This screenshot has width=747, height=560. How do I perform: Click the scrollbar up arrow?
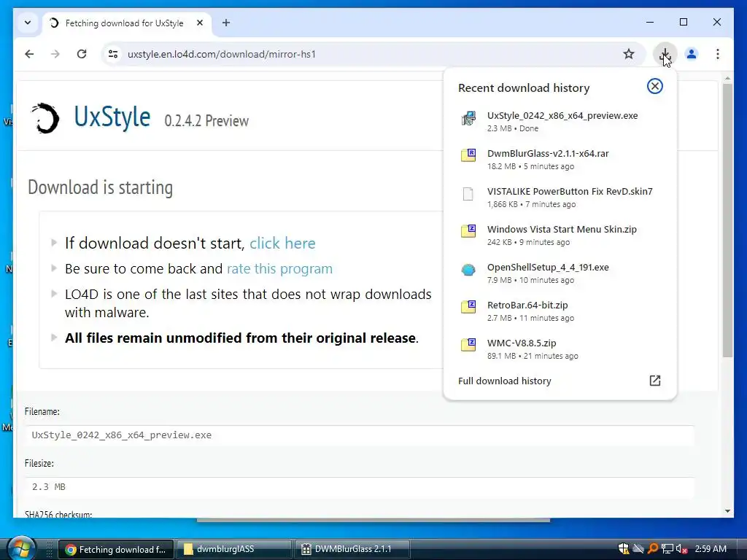point(727,77)
